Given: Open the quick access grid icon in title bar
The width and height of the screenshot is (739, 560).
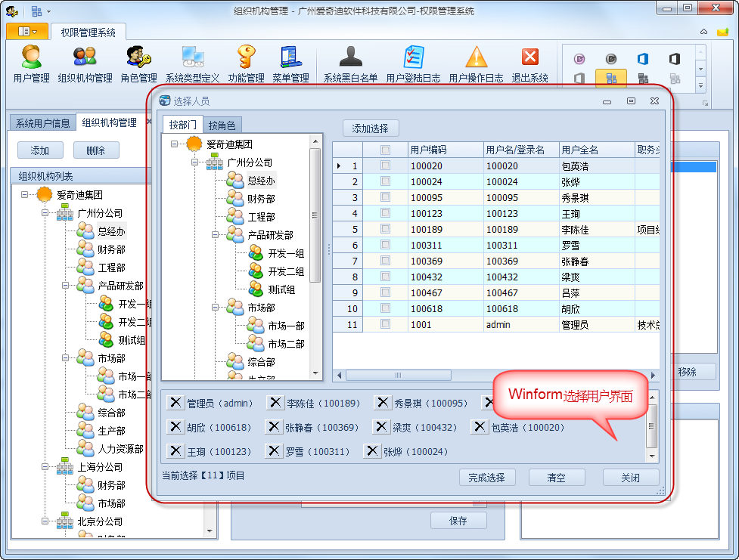Looking at the screenshot, I should pyautogui.click(x=37, y=11).
